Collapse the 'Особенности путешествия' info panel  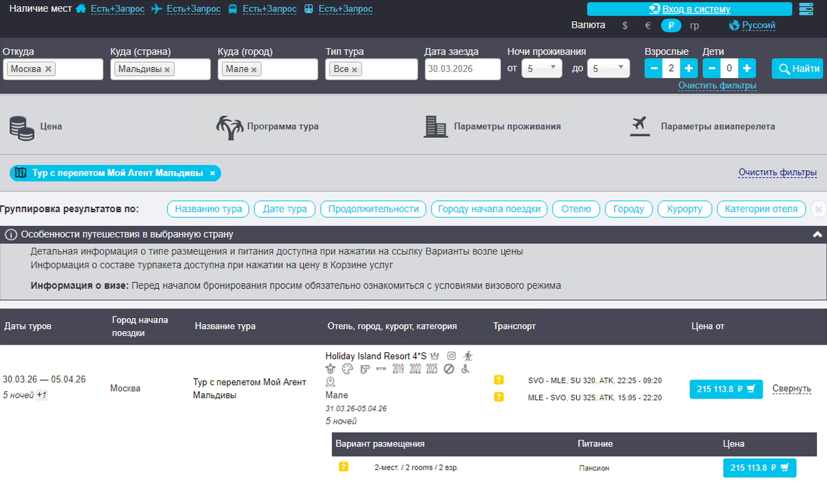pyautogui.click(x=817, y=234)
